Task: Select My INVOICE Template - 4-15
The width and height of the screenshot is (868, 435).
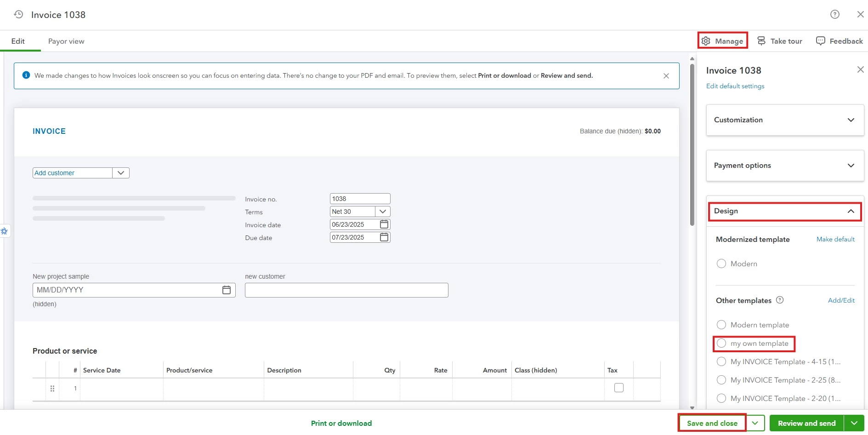Action: 721,361
